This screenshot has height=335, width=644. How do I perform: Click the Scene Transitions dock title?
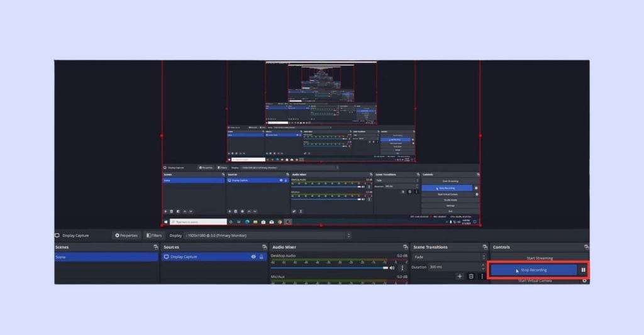click(430, 247)
